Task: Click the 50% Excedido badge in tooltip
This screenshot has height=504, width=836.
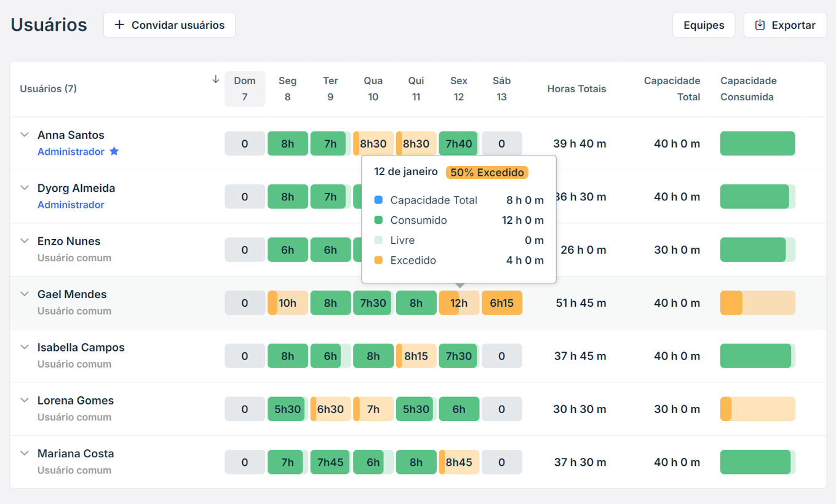Action: (487, 172)
